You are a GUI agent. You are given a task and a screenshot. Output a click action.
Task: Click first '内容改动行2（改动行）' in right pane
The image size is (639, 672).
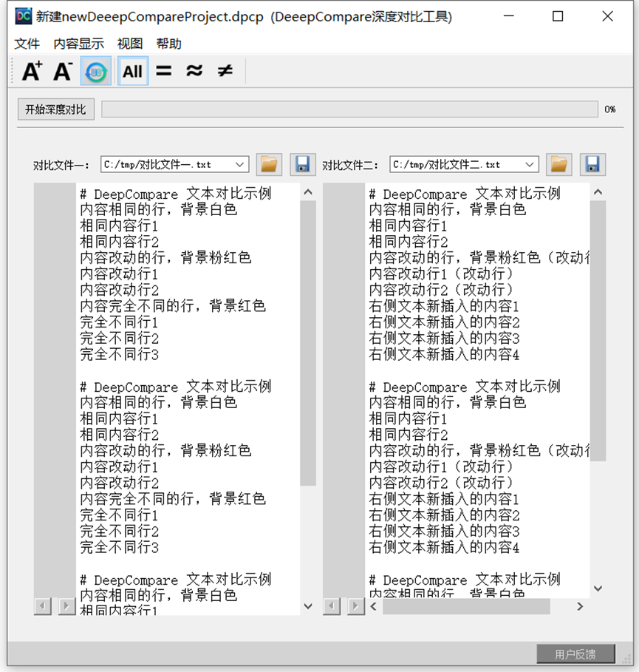coord(441,290)
